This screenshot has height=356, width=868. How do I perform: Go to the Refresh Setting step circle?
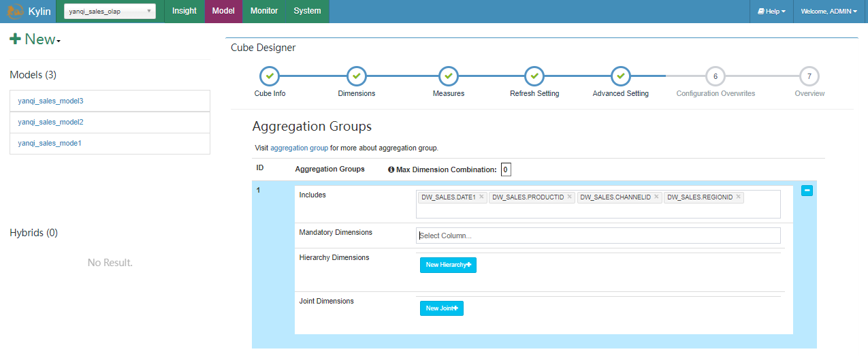click(x=534, y=76)
